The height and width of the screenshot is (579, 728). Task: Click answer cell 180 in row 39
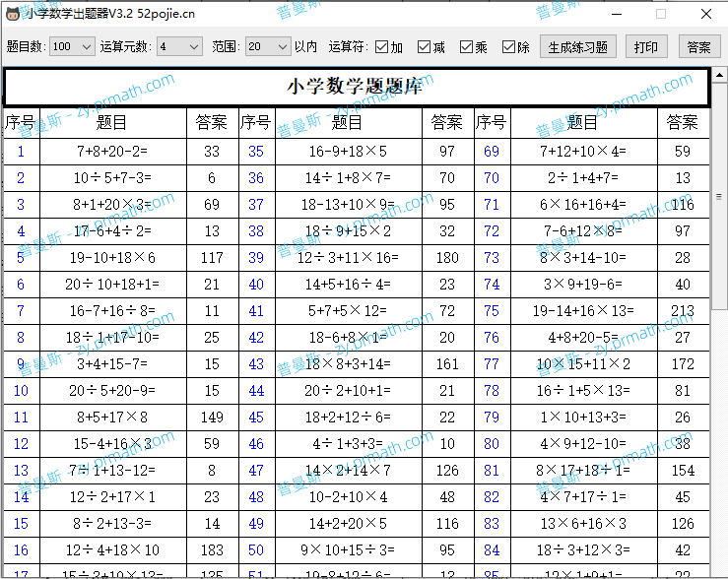(447, 257)
